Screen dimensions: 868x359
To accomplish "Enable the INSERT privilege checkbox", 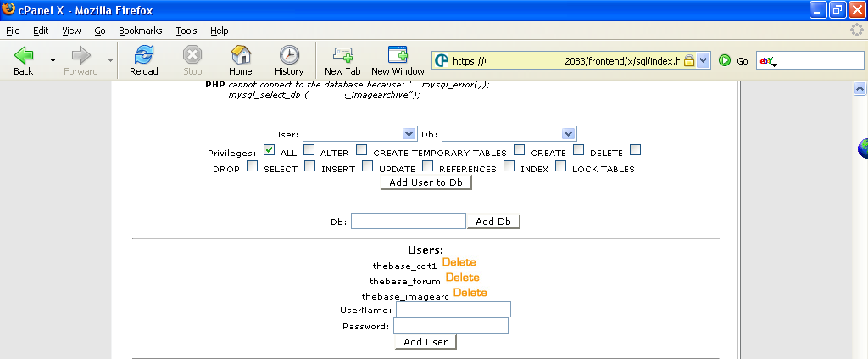I will [x=310, y=165].
